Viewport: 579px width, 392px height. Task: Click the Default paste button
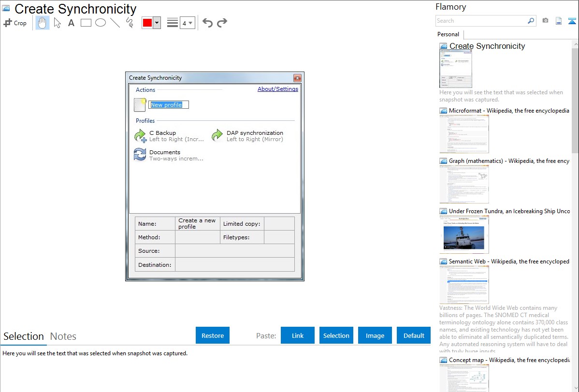pyautogui.click(x=414, y=335)
